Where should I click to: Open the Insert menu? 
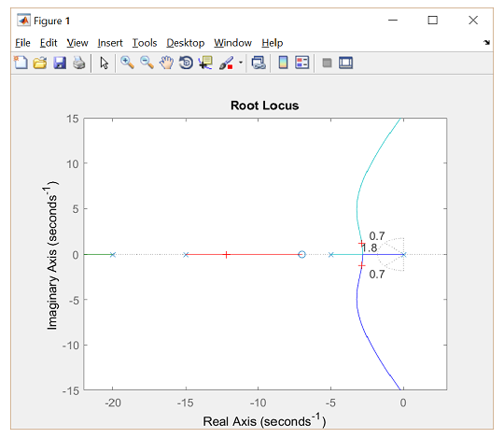point(110,43)
